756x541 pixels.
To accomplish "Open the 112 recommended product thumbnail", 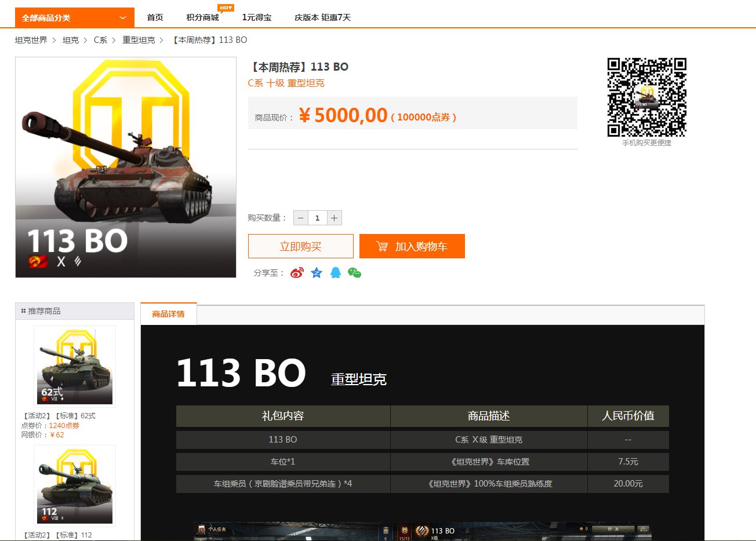I will click(75, 485).
